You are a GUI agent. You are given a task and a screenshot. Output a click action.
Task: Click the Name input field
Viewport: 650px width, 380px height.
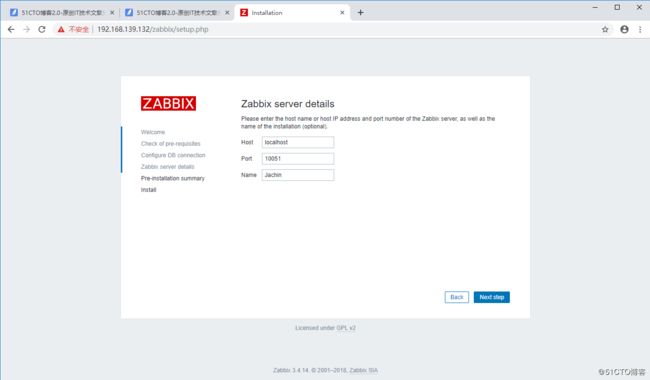click(298, 175)
